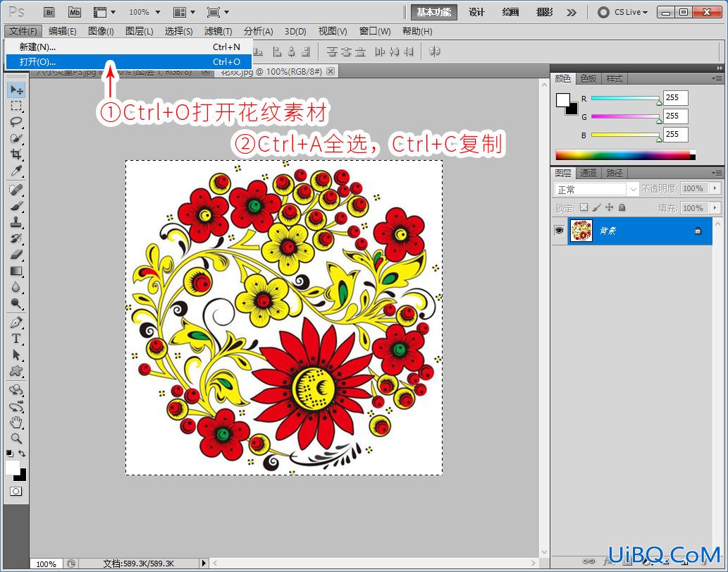Hide the 背景 layer with eye icon

click(559, 231)
